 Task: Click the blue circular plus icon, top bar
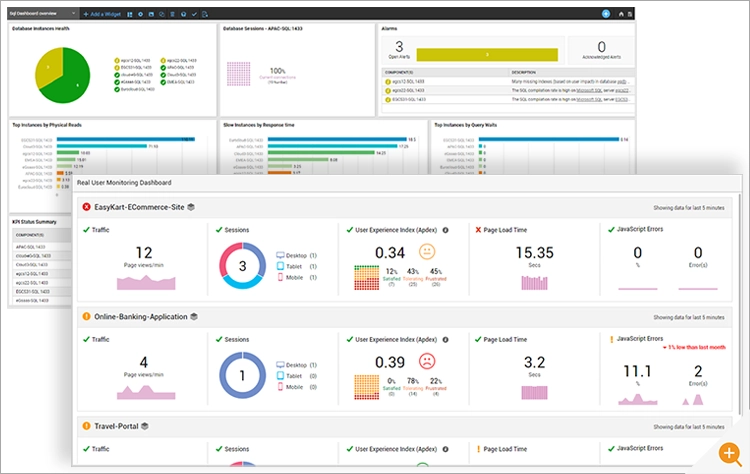pos(606,14)
